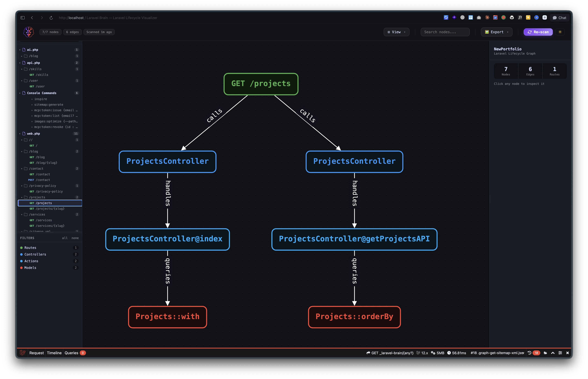Set filters to none
The height and width of the screenshot is (379, 588).
pyautogui.click(x=75, y=238)
